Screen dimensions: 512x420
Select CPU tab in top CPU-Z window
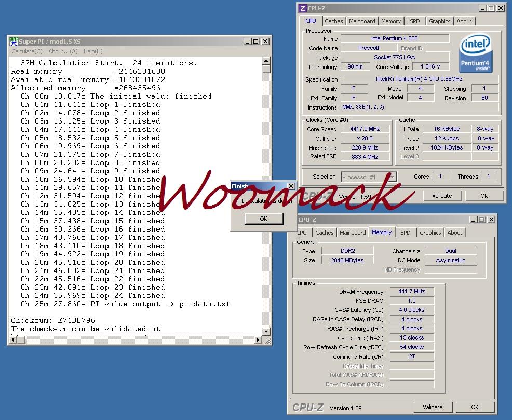pos(311,21)
